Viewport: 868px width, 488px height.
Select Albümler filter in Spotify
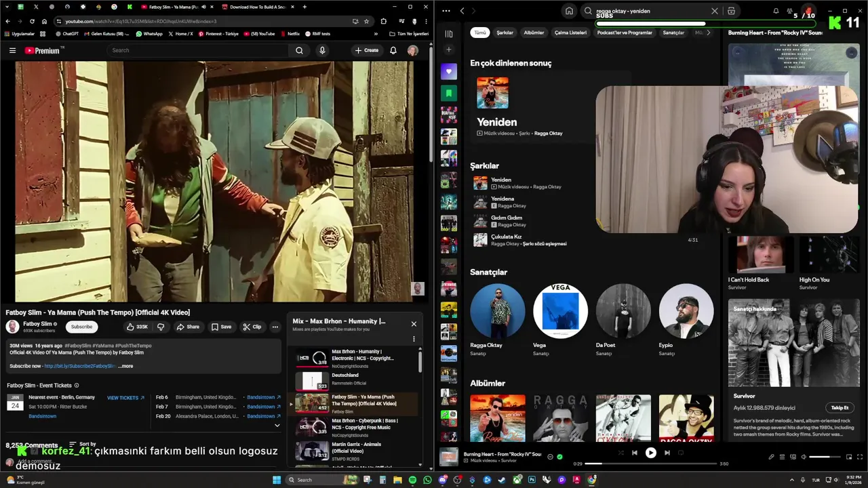pos(534,33)
